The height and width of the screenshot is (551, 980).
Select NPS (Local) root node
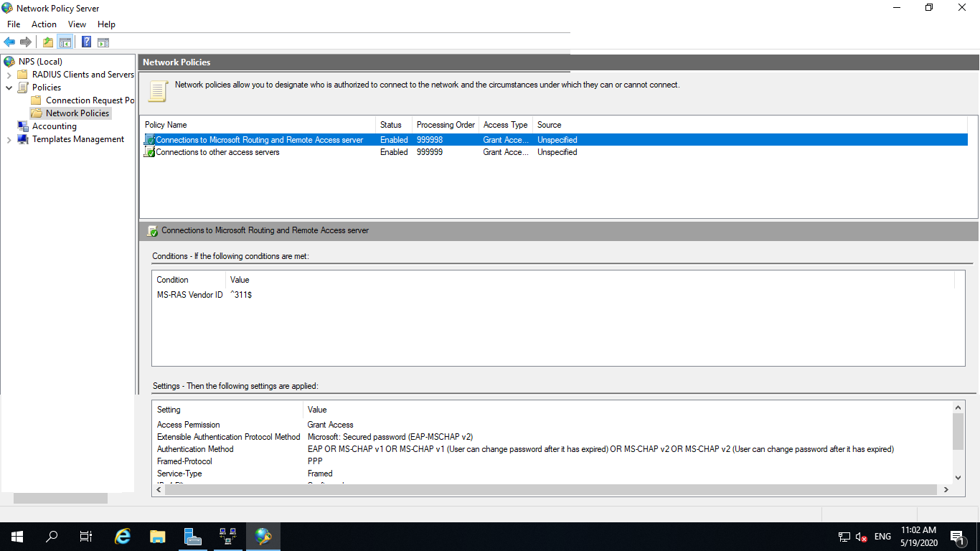40,62
